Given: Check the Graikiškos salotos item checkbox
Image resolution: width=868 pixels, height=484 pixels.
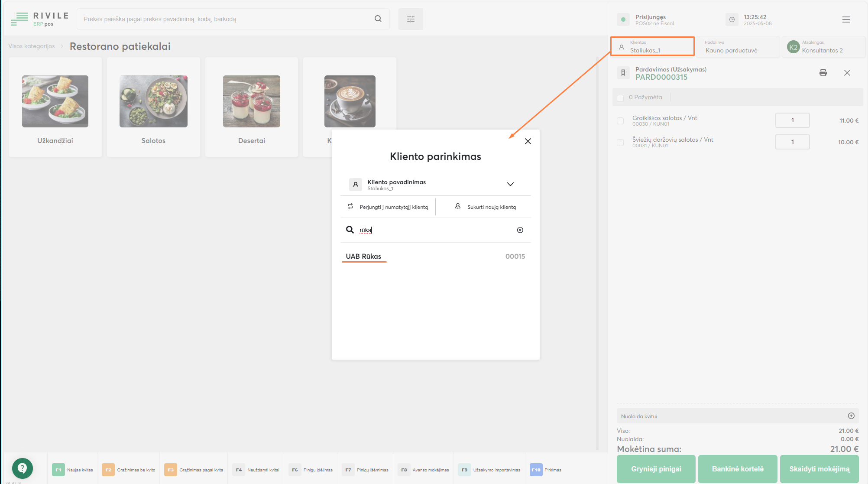Looking at the screenshot, I should pyautogui.click(x=620, y=121).
